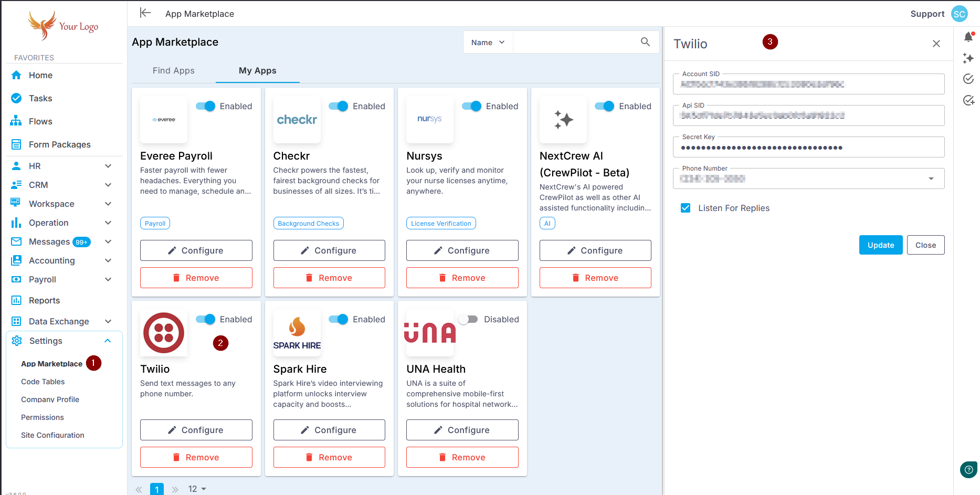The width and height of the screenshot is (980, 495).
Task: Click the Account SID input field
Action: tap(808, 84)
